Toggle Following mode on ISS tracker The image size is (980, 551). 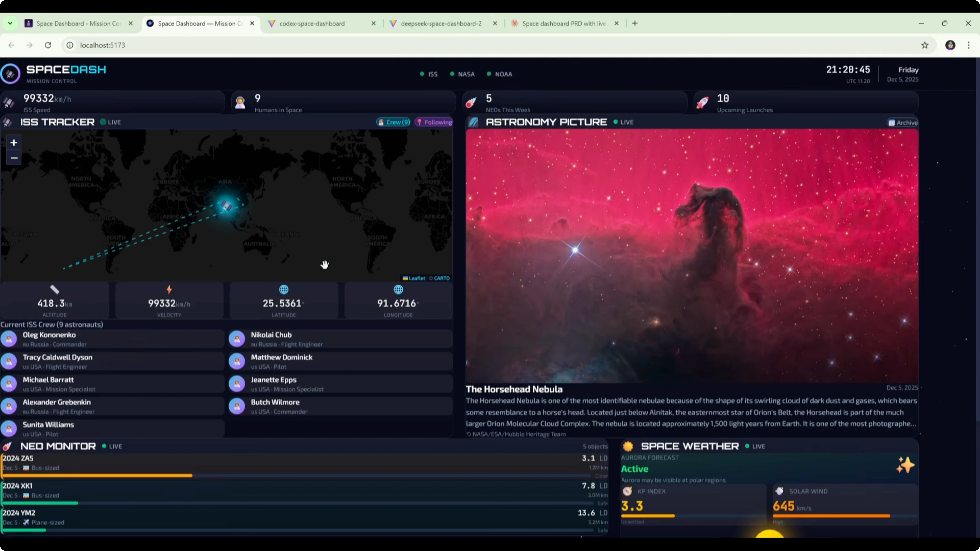[434, 122]
